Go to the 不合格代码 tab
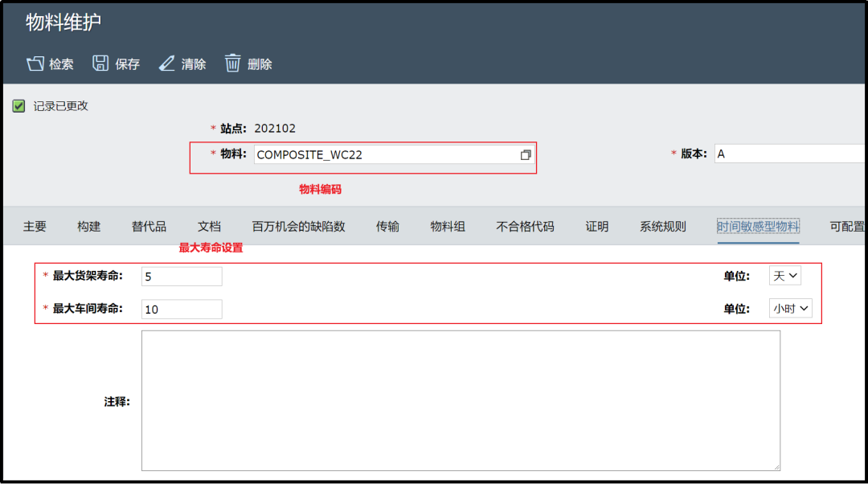868x484 pixels. tap(525, 226)
